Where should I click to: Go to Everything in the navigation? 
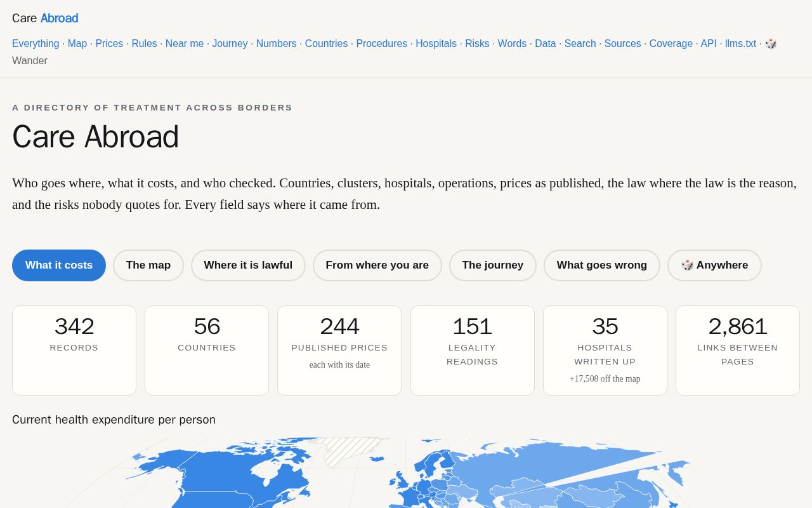(x=36, y=44)
